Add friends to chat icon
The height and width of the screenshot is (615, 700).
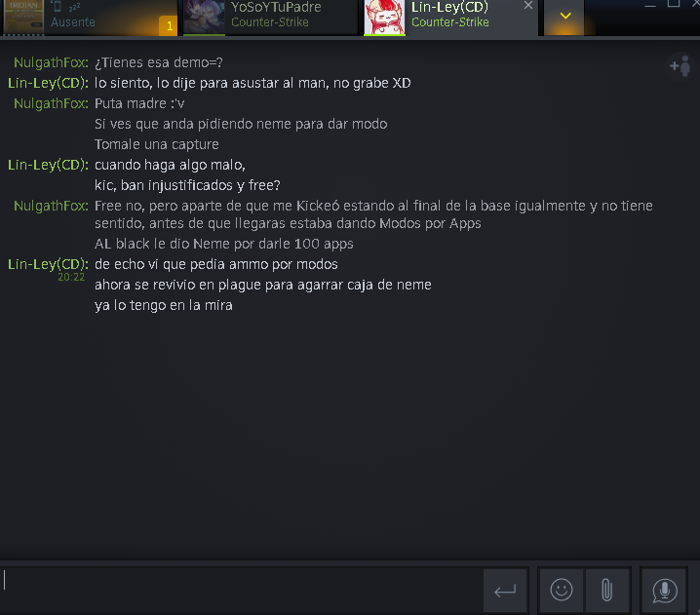681,66
